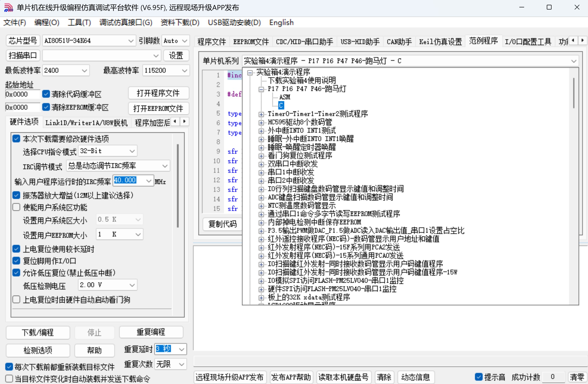This screenshot has height=384, width=588.
Task: Expand Timer0-Timer1-Timer2测试程序 tree node
Action: (261, 114)
